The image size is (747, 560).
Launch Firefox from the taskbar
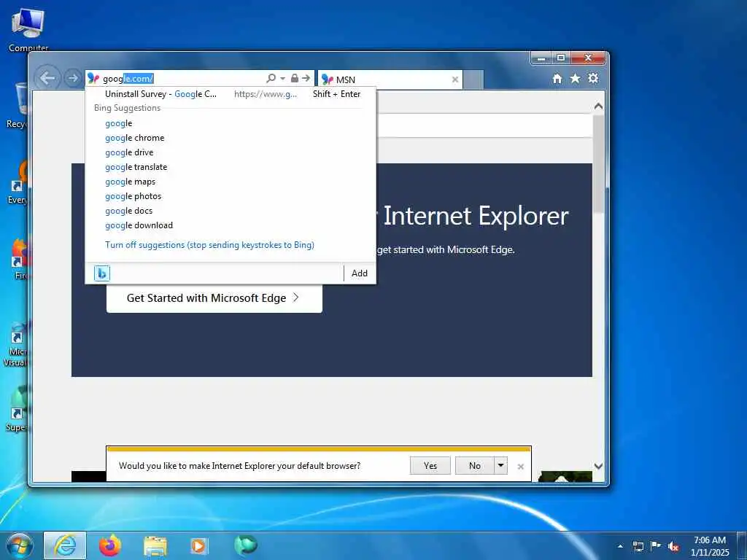click(110, 545)
